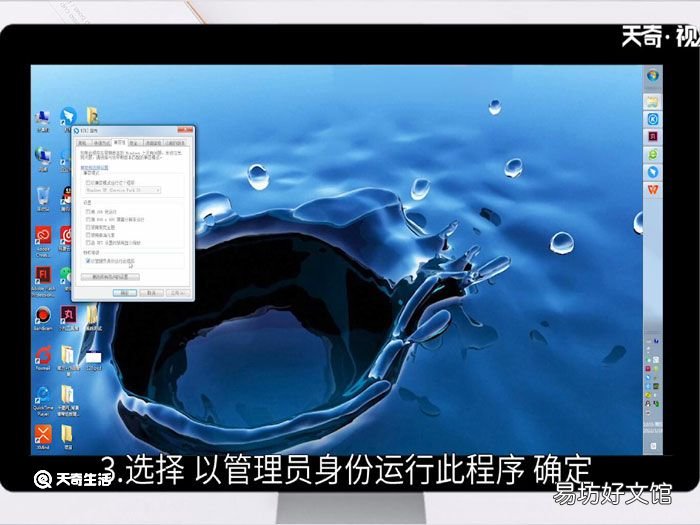Switch to the Shortcut tab in properties
This screenshot has width=700, height=525.
[101, 143]
